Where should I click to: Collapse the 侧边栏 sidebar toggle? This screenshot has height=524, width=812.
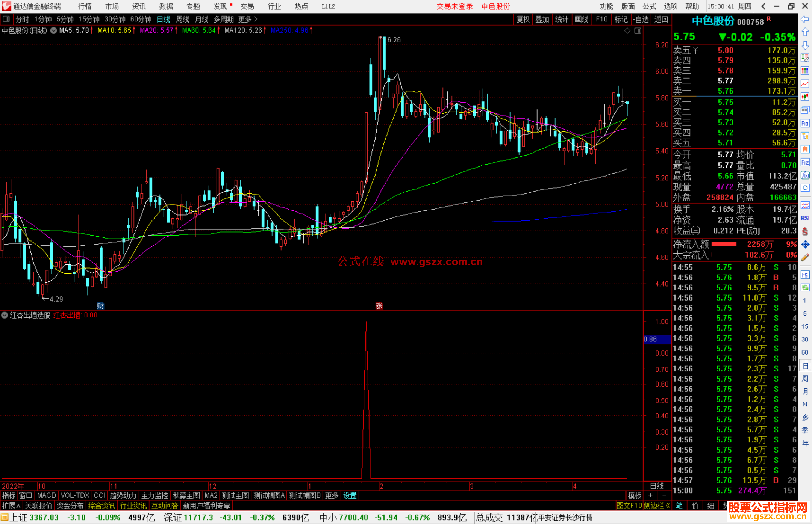tap(657, 506)
